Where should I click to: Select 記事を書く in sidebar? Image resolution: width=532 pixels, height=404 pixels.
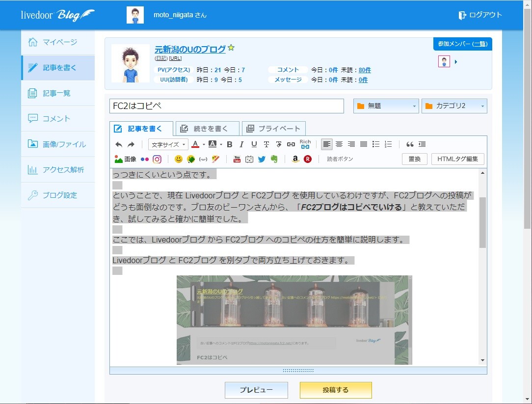click(58, 68)
